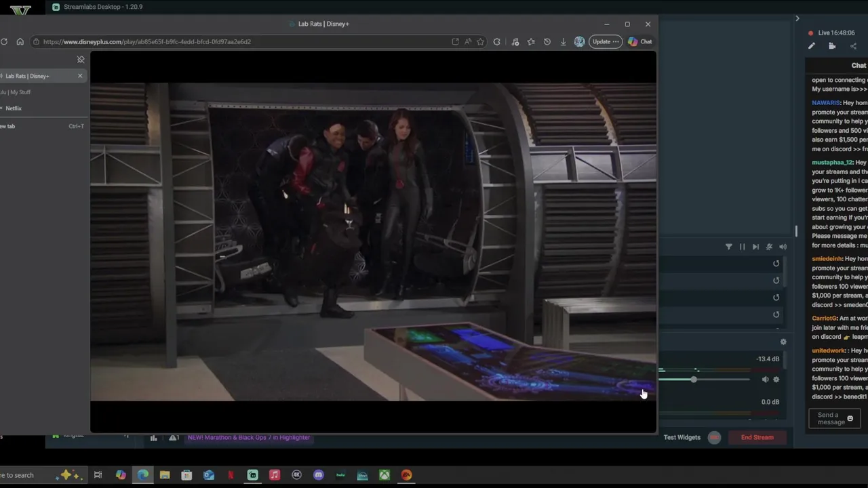The height and width of the screenshot is (488, 868).
Task: Open the Xbox app from taskbar
Action: [x=384, y=475]
